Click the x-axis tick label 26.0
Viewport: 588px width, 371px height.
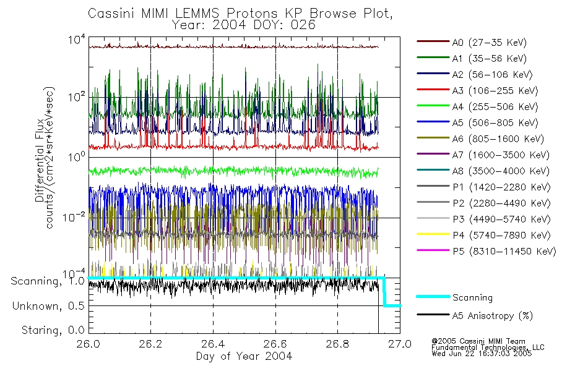tap(89, 344)
